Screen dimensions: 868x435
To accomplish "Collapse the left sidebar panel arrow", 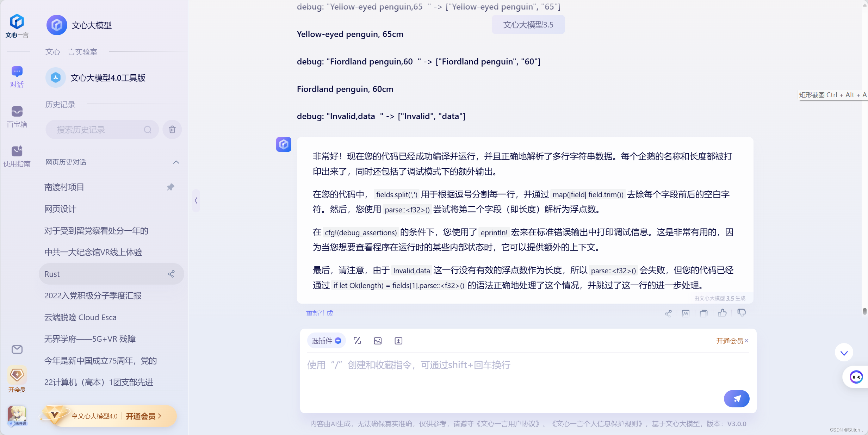I will point(196,200).
